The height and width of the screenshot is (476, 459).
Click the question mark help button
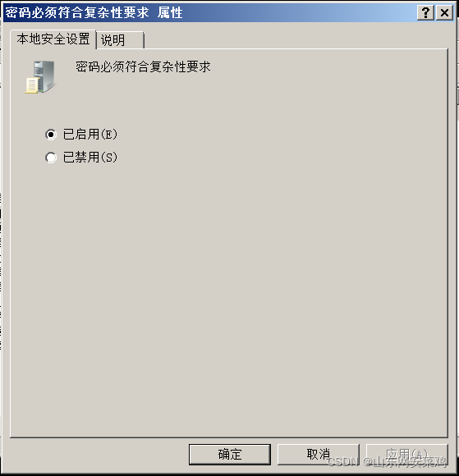click(425, 13)
